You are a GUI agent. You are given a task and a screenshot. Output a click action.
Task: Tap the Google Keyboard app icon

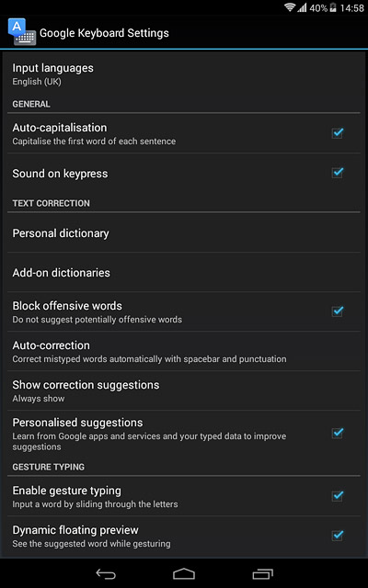click(22, 32)
